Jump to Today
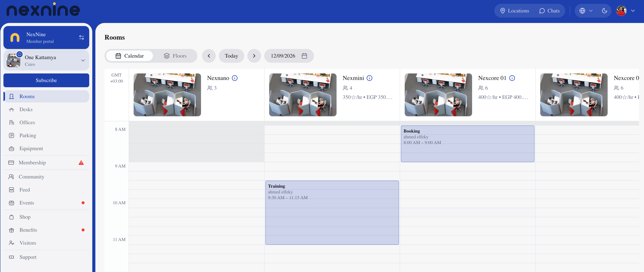 coord(231,56)
